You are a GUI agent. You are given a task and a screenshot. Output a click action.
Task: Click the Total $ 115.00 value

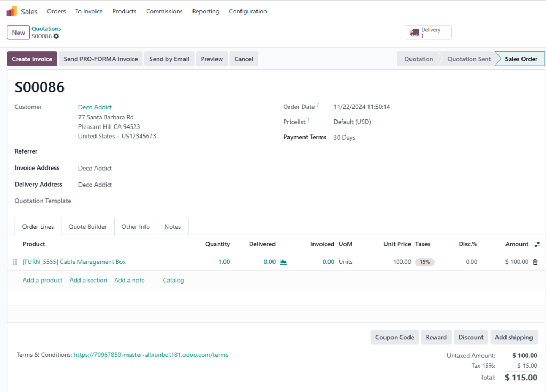(521, 378)
